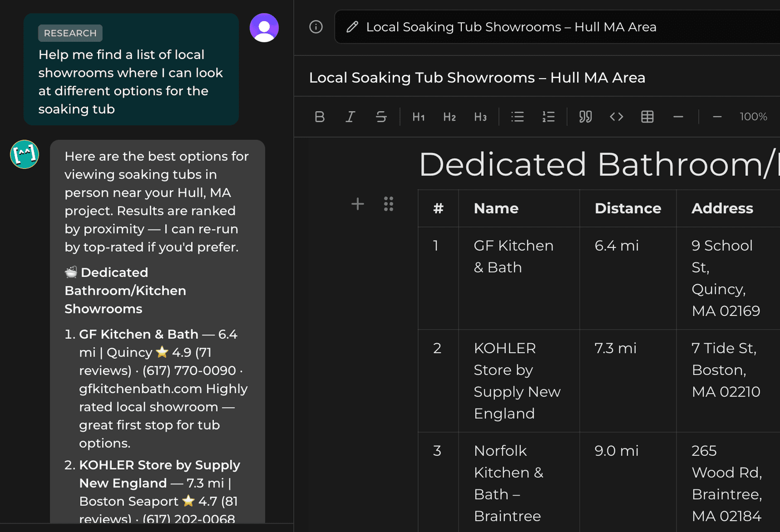Screen dimensions: 780x532
Task: Open the gfkitchenbath.com link in chat
Action: [x=140, y=389]
